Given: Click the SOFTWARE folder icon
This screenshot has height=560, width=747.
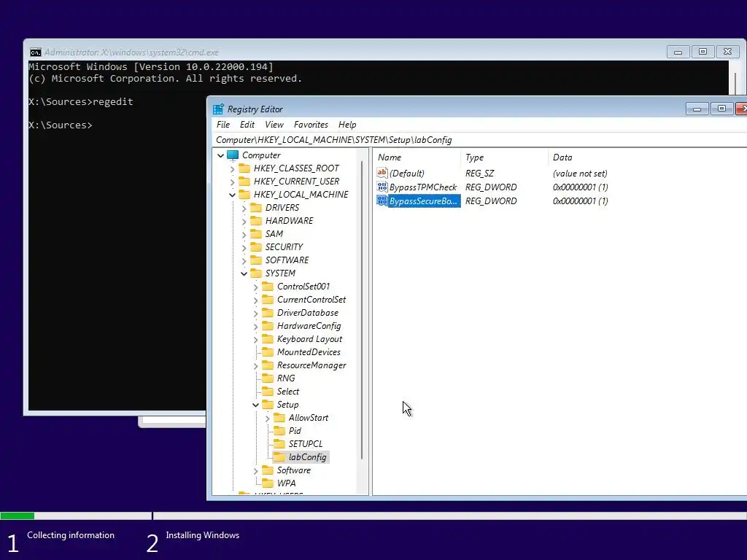Looking at the screenshot, I should 256,260.
